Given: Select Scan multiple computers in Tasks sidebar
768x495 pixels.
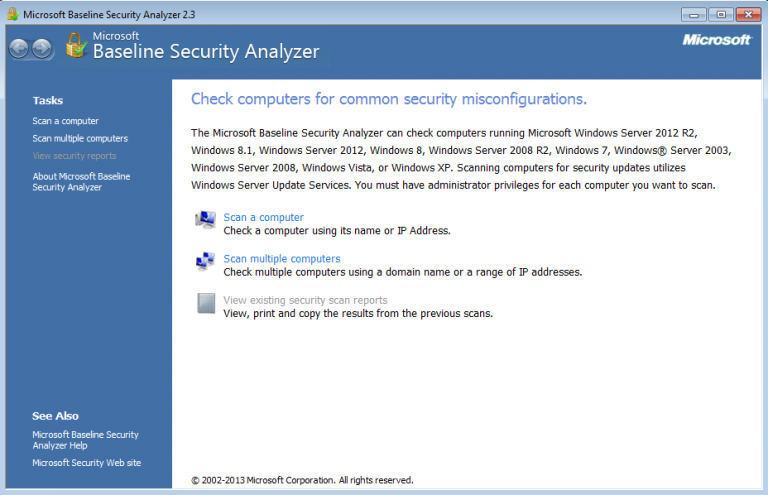Looking at the screenshot, I should click(x=80, y=138).
